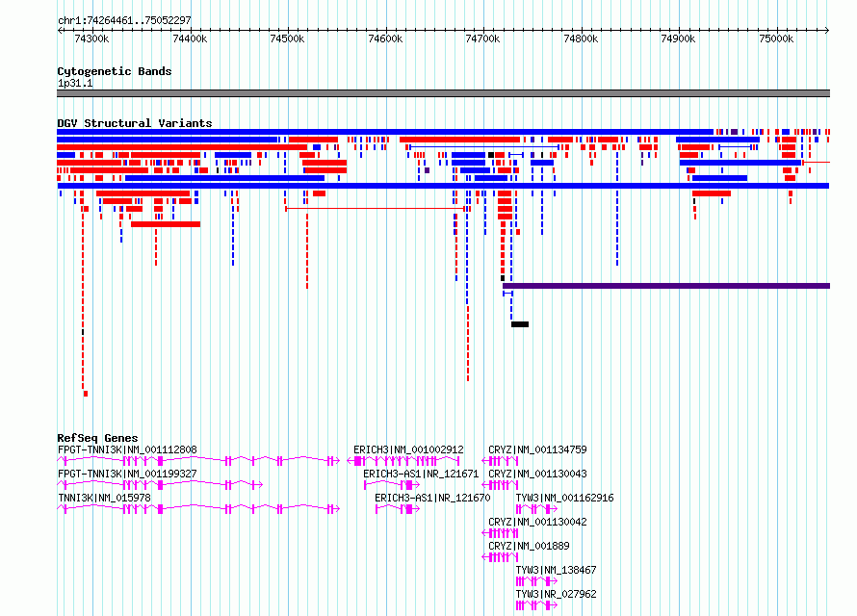
Task: Open the DGV Structural Variants track heading
Action: 135,123
